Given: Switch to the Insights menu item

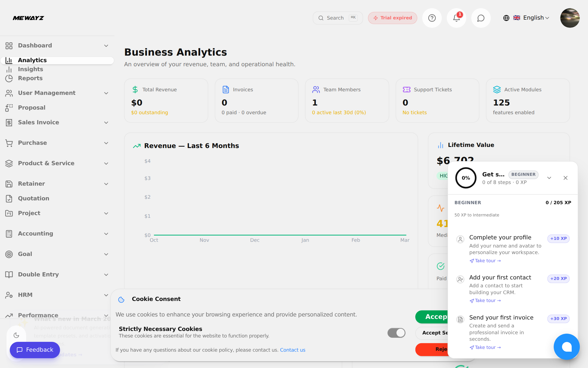Looking at the screenshot, I should [x=30, y=69].
